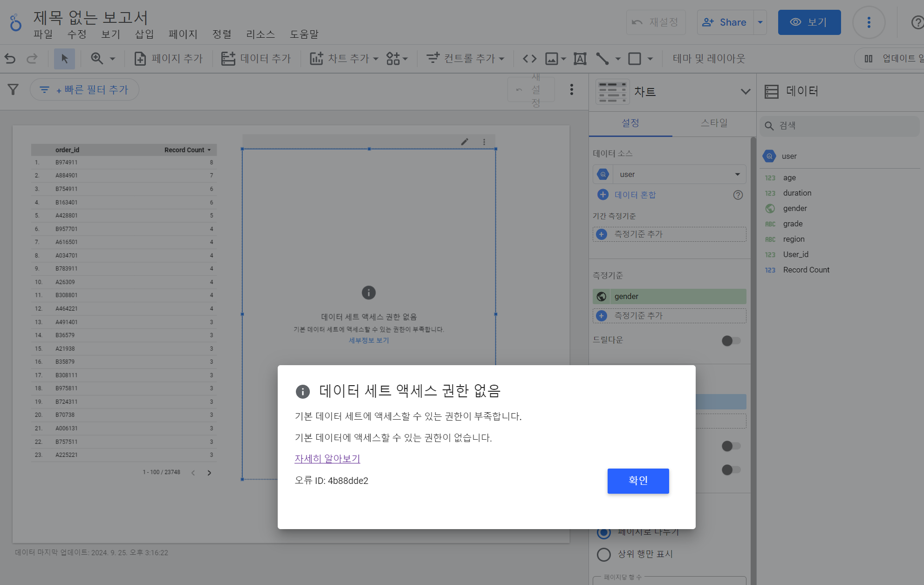Screen dimensions: 924x585
Task: Open the 리소스 menu
Action: [x=260, y=34]
